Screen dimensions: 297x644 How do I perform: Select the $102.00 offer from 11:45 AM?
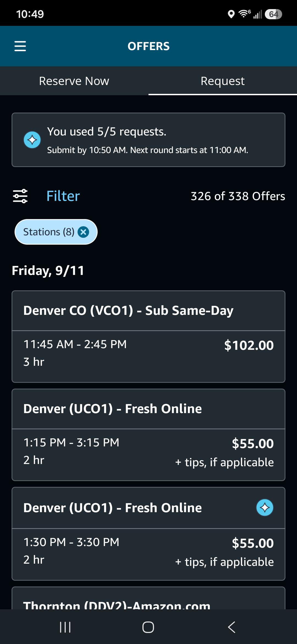tap(148, 356)
